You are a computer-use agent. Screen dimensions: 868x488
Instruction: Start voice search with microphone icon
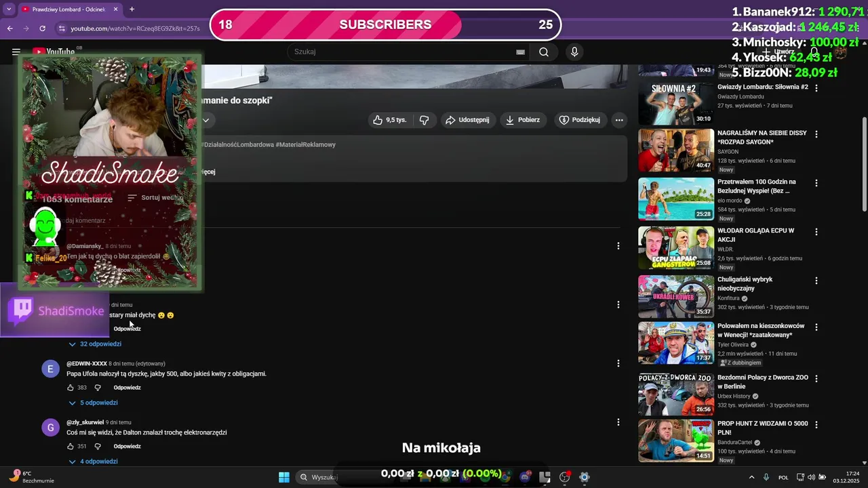pos(574,52)
